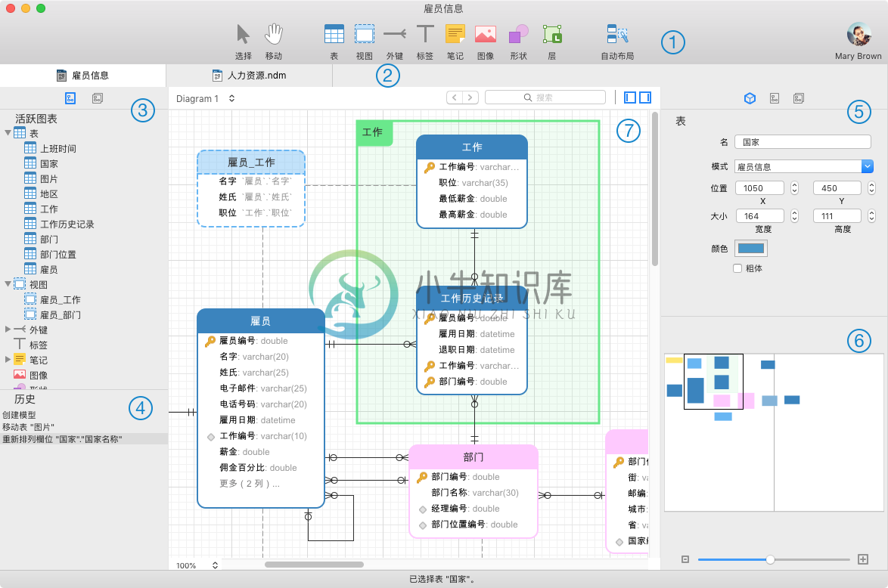Viewport: 888px width, 588px height.
Task: Click the 宽度 width field showing 164
Action: point(759,215)
